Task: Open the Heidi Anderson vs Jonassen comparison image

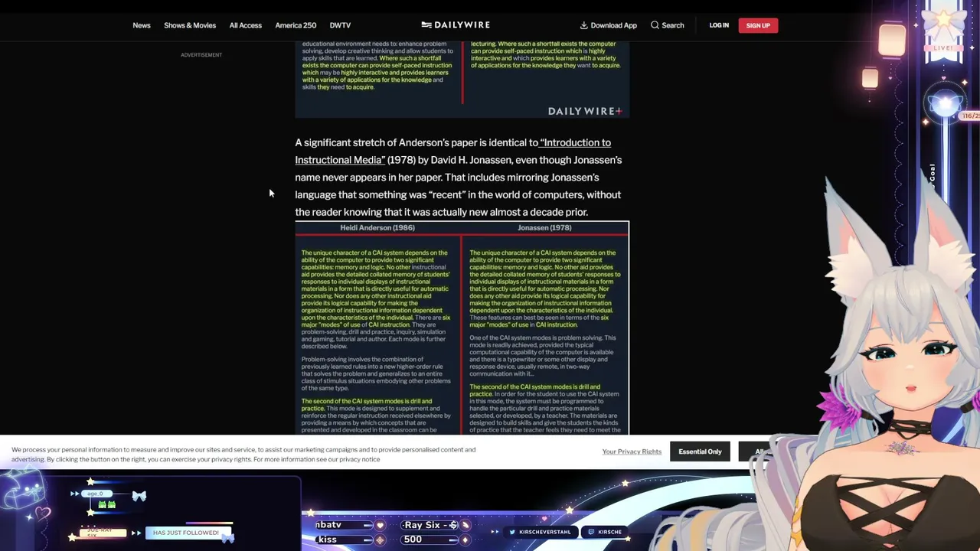Action: (x=462, y=328)
